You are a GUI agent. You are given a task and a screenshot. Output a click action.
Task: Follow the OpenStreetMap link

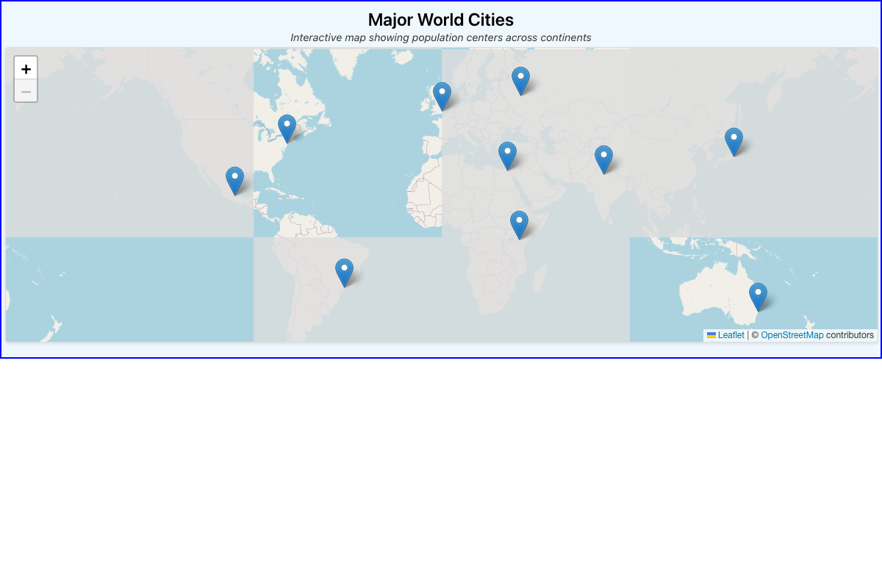[792, 335]
